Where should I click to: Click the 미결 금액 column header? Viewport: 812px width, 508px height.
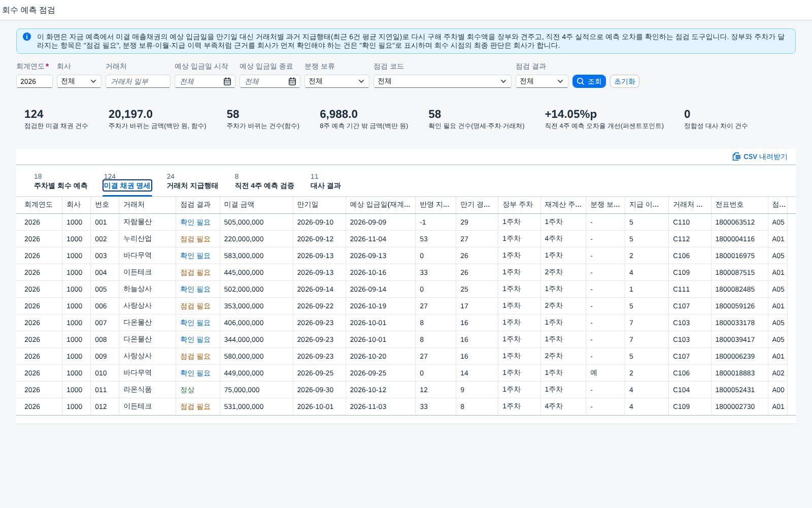(x=256, y=205)
